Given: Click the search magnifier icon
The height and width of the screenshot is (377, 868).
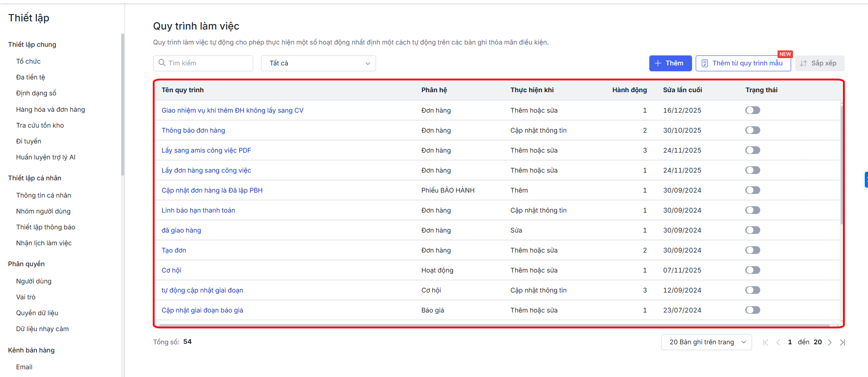Looking at the screenshot, I should (162, 63).
